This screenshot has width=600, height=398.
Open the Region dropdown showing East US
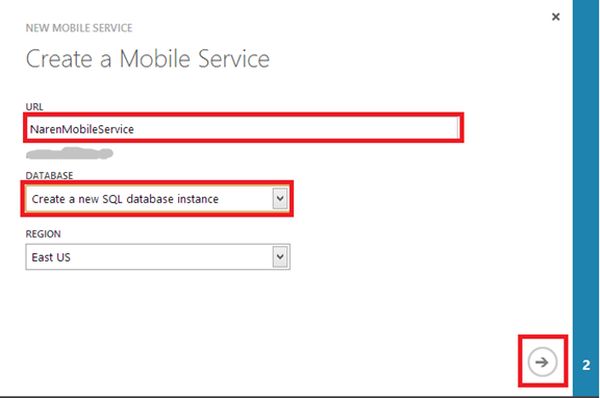click(158, 257)
